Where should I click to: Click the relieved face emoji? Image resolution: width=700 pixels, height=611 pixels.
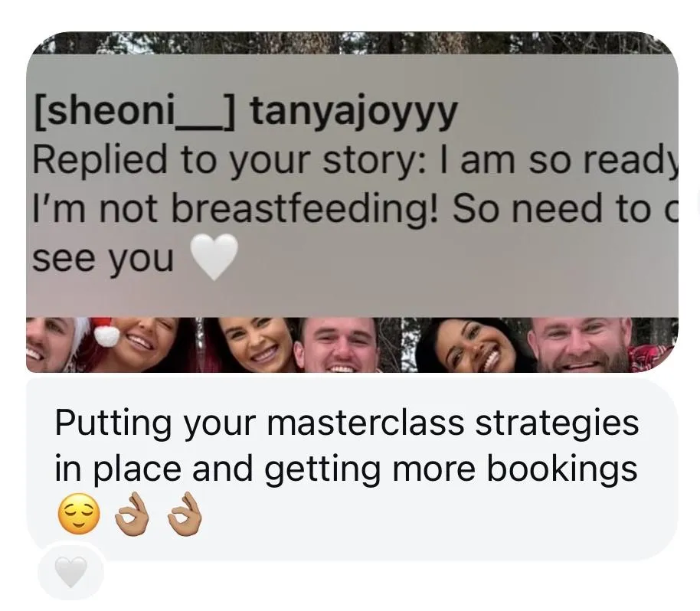tap(79, 514)
